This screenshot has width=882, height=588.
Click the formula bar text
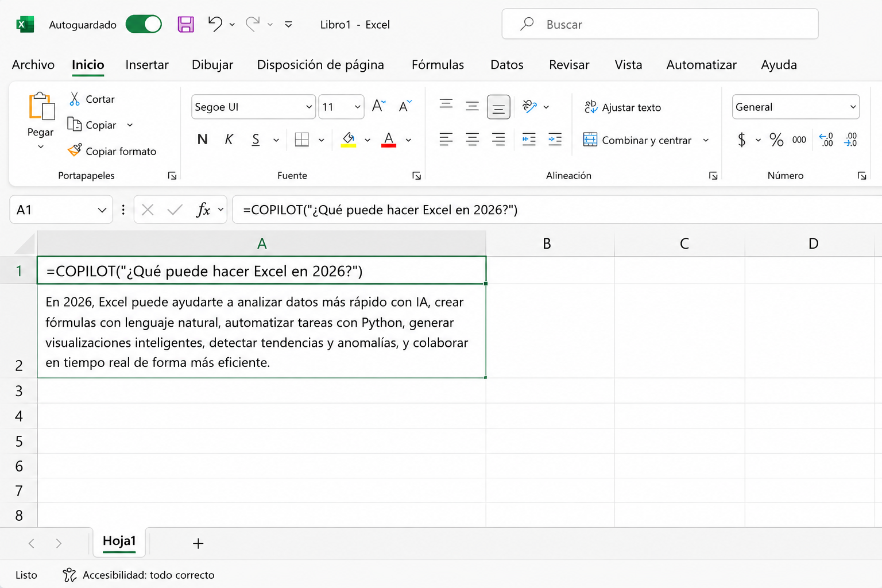click(x=380, y=210)
